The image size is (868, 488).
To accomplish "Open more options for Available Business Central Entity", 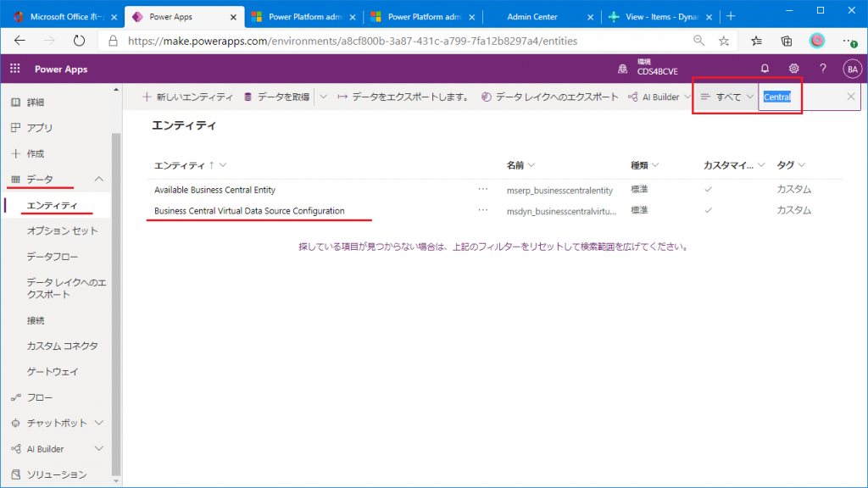I will pos(483,190).
